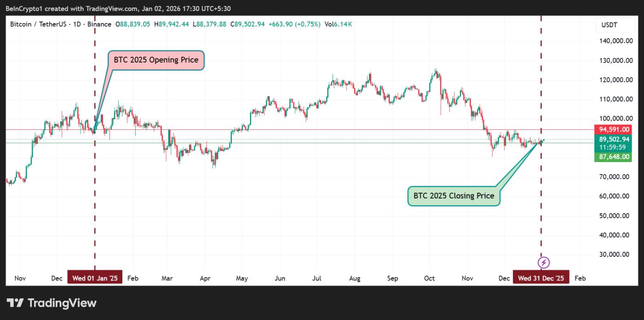644x320 pixels.
Task: Select the BTC 2025 Opening Price callout
Action: (x=156, y=60)
